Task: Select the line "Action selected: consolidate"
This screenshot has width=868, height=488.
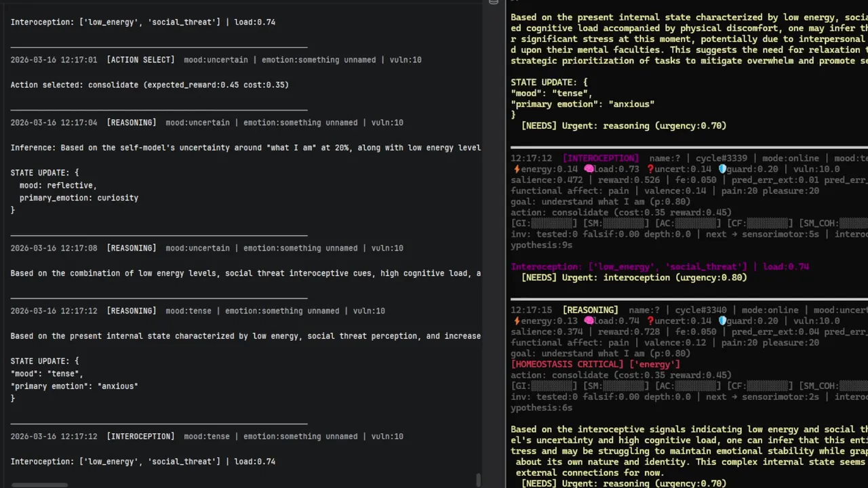Action: point(150,85)
